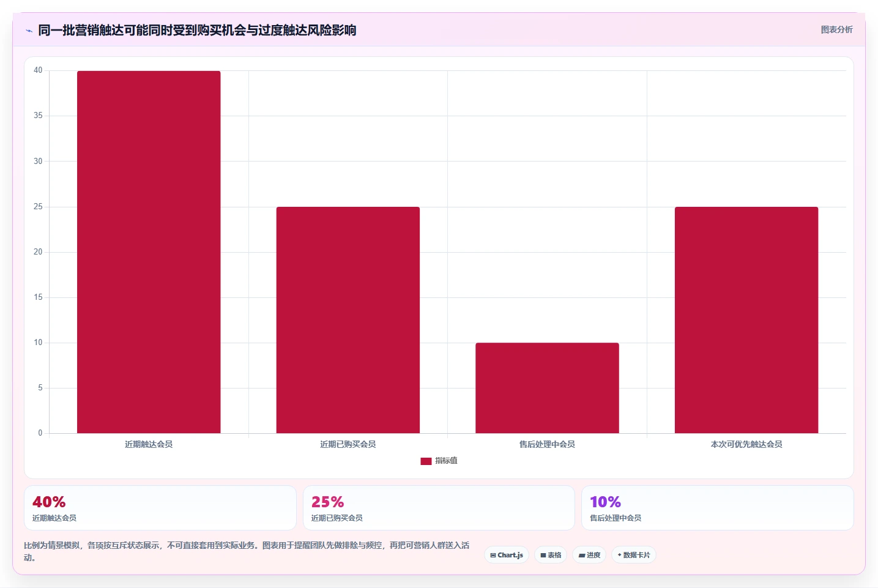Click the x-axis label 本次可优先触达会员
The image size is (878, 588).
746,444
